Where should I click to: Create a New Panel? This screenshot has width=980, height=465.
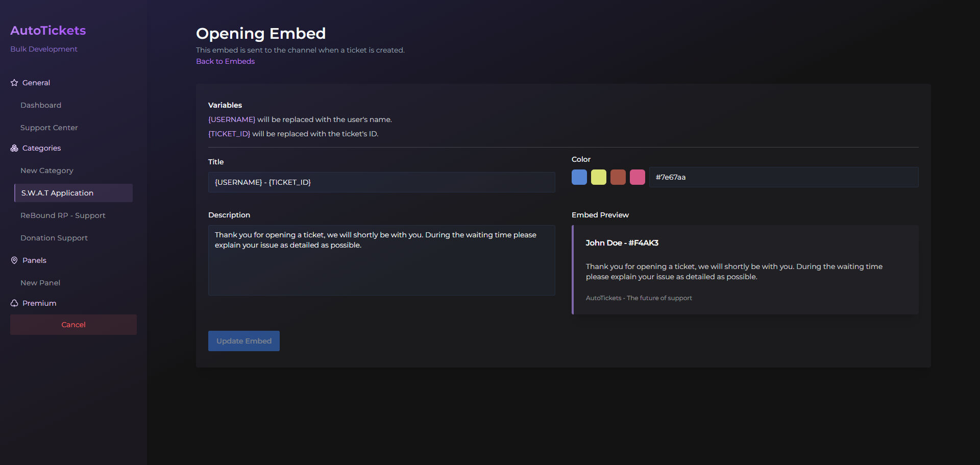tap(40, 283)
